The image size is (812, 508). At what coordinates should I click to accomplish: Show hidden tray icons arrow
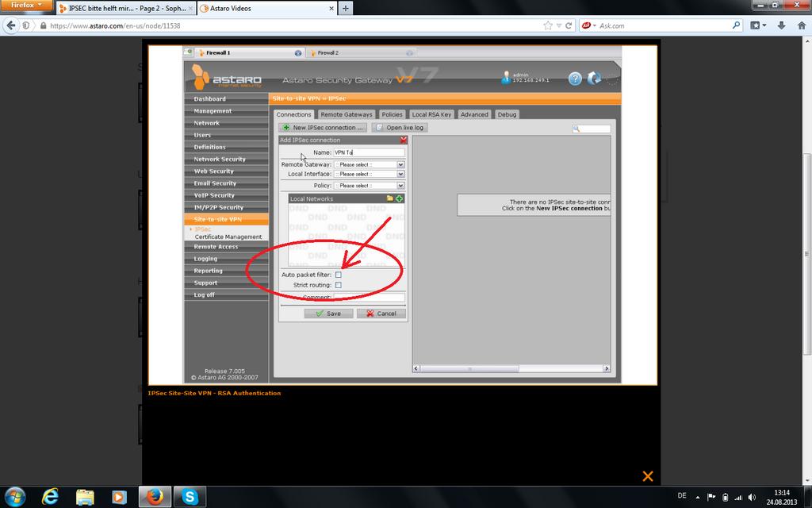698,497
